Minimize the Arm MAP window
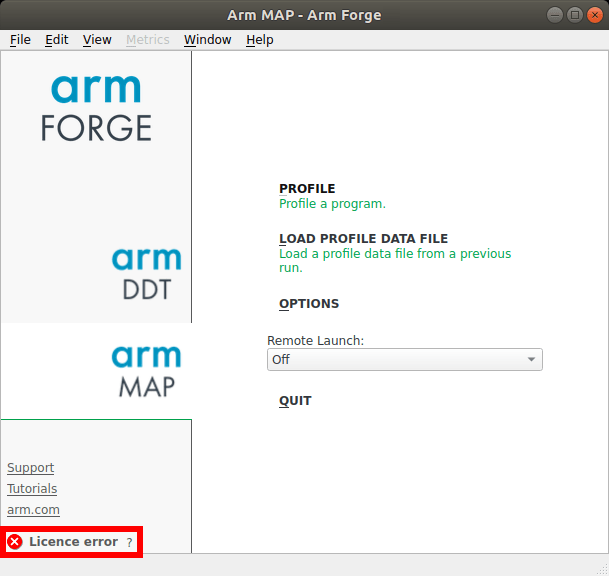 (x=555, y=15)
